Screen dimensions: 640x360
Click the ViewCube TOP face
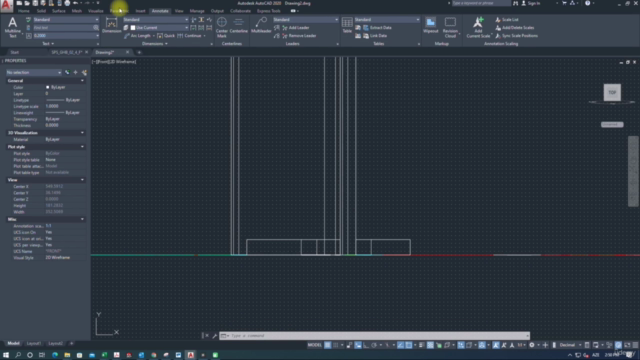pyautogui.click(x=612, y=92)
